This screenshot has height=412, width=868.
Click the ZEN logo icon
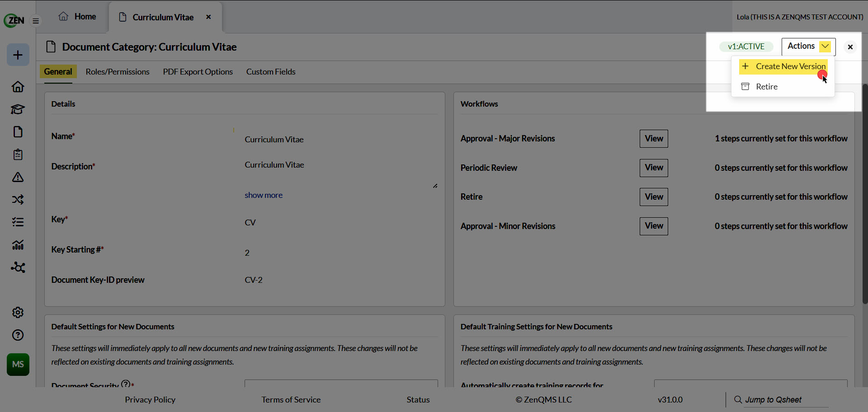click(14, 20)
